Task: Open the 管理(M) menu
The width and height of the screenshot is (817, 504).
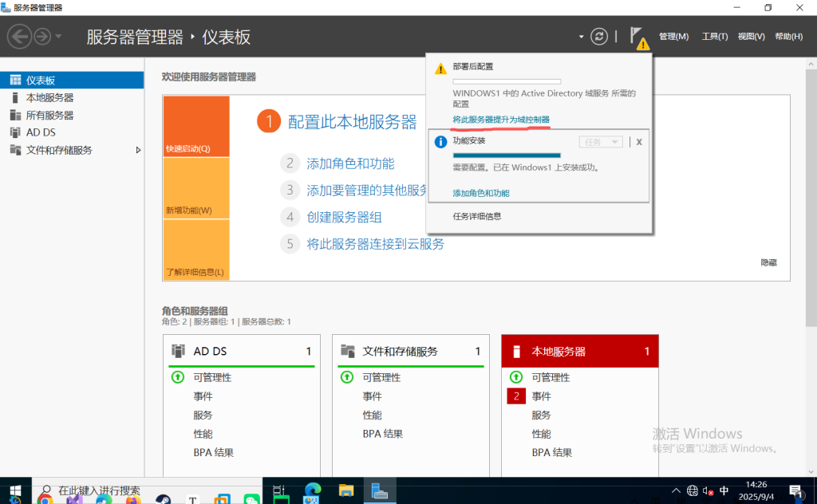Action: tap(673, 37)
